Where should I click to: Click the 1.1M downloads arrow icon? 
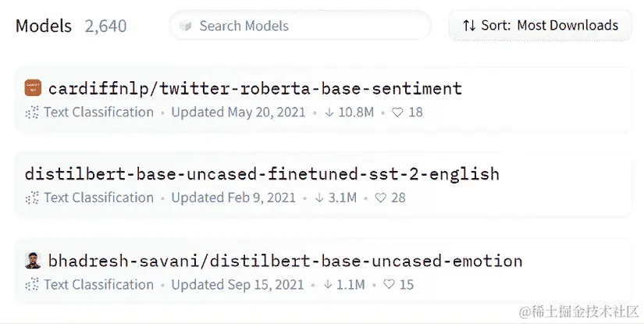(328, 285)
